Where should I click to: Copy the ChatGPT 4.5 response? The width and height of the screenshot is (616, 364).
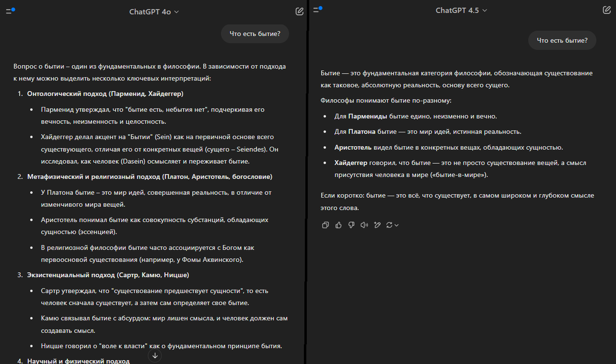point(325,225)
